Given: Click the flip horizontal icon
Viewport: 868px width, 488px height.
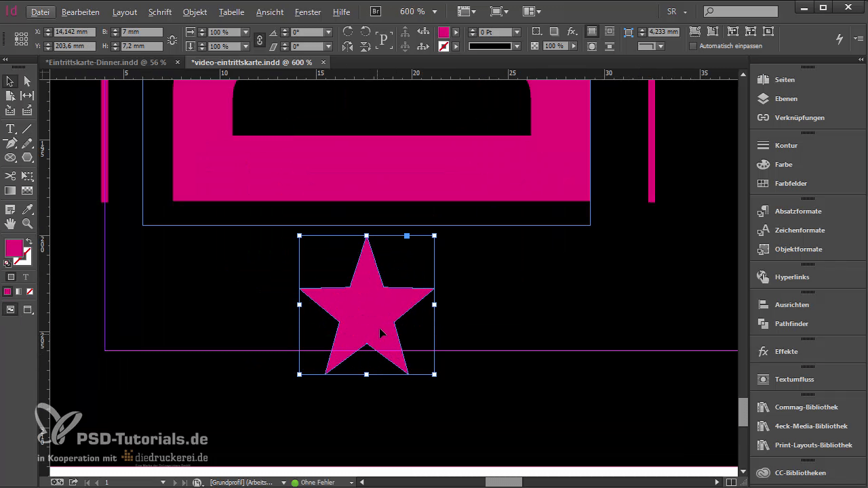Looking at the screenshot, I should [348, 47].
